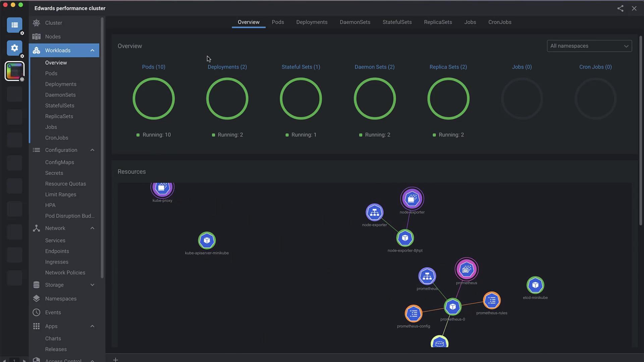Viewport: 644px width, 362px height.
Task: Select the kube-proxy daemonset node icon
Action: (162, 188)
